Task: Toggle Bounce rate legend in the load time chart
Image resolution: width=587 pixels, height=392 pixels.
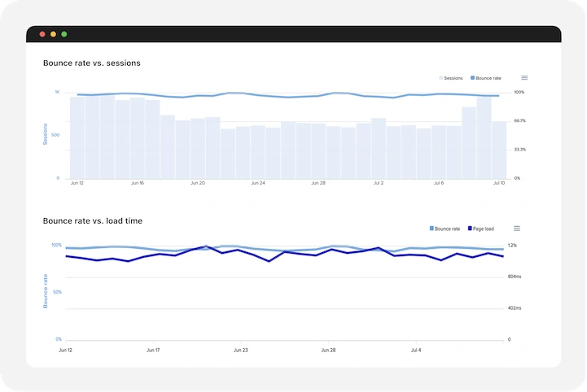Action: click(445, 229)
